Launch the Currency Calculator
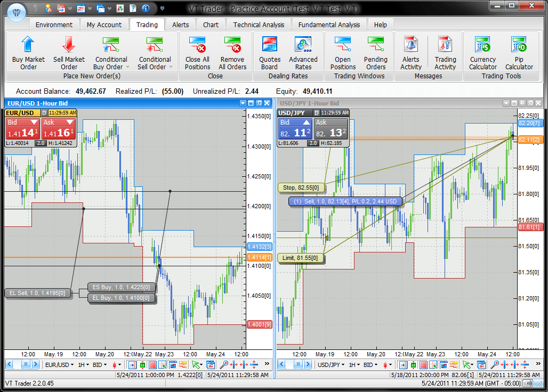The width and height of the screenshot is (548, 392). 482,53
